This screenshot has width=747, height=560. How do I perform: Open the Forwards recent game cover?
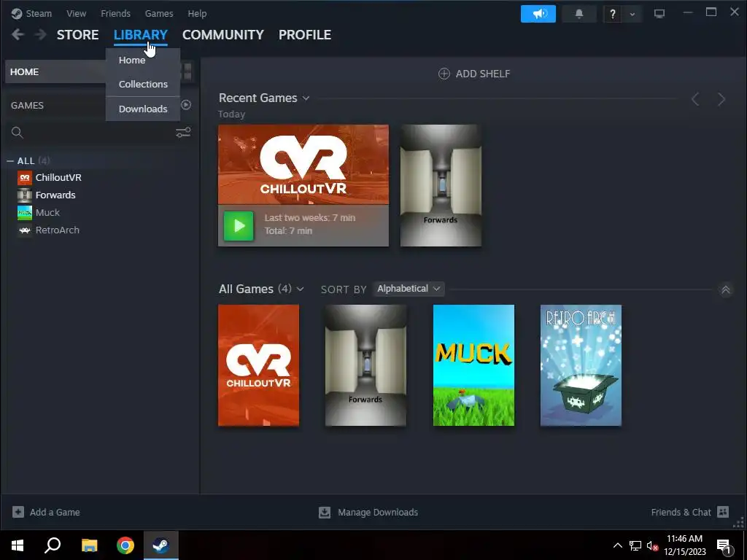point(441,186)
